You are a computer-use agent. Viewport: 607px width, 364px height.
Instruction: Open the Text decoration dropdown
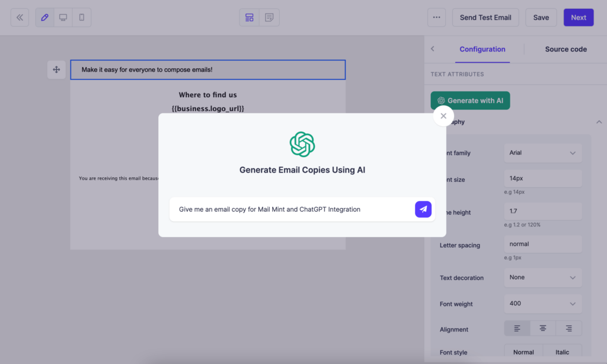543,277
